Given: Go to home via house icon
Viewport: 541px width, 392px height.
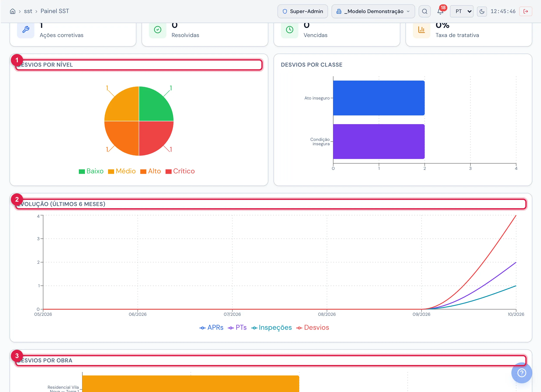Looking at the screenshot, I should [13, 11].
